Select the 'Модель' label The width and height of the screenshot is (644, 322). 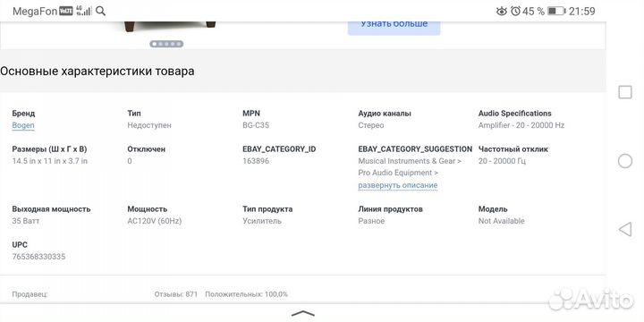[493, 209]
